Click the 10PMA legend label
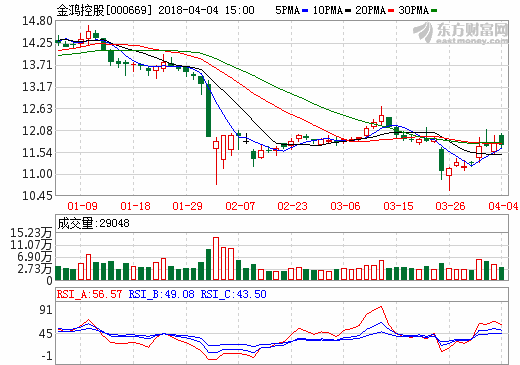 328,10
